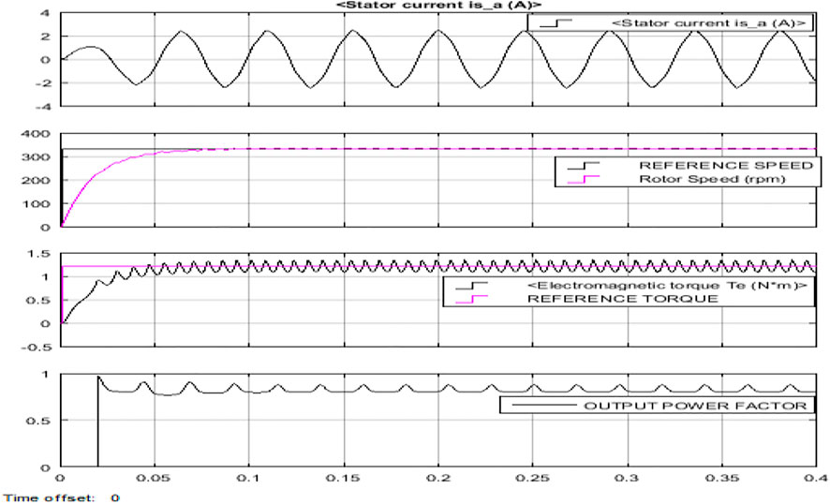Click the 1.5 tick on the torque axis
830x504 pixels.
[38, 253]
